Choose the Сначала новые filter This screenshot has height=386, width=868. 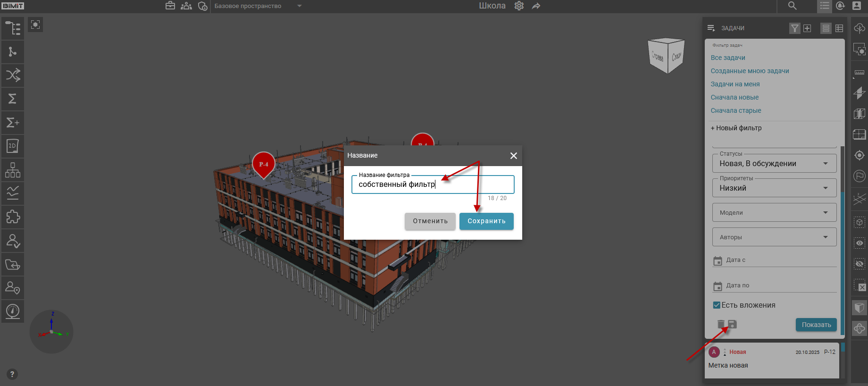(x=734, y=97)
